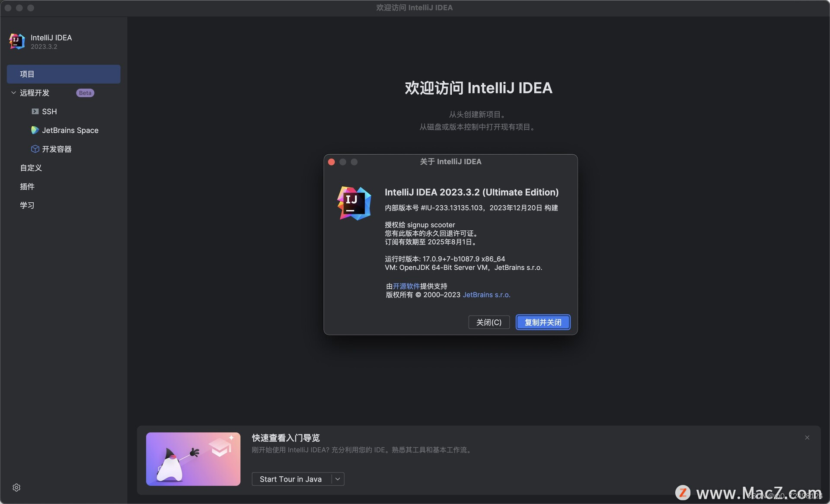Select the 项目 Projects tab
This screenshot has height=504, width=830.
click(x=64, y=73)
